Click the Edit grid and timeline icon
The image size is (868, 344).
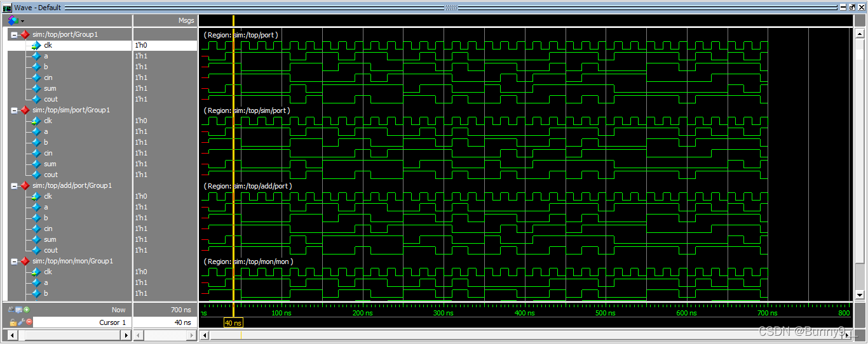[19, 310]
